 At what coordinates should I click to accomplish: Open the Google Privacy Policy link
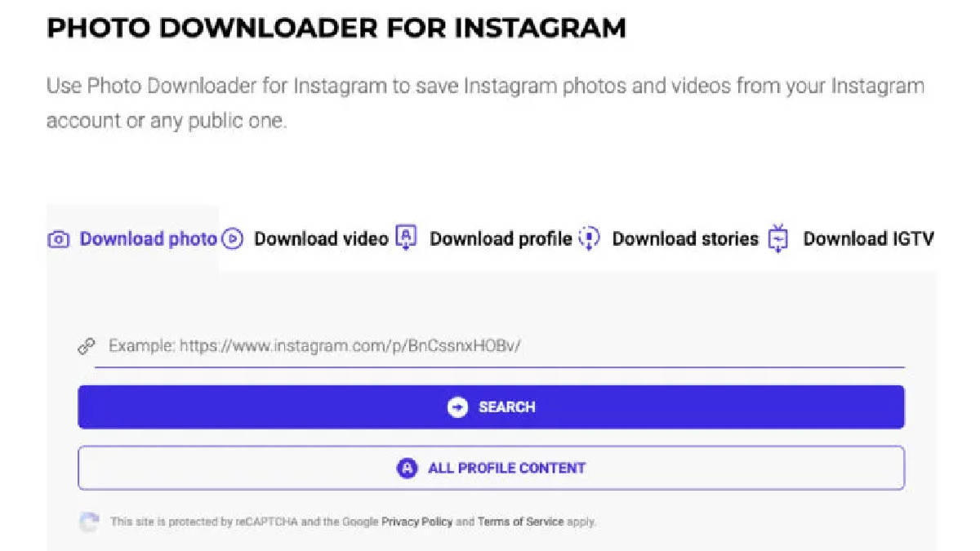point(416,522)
